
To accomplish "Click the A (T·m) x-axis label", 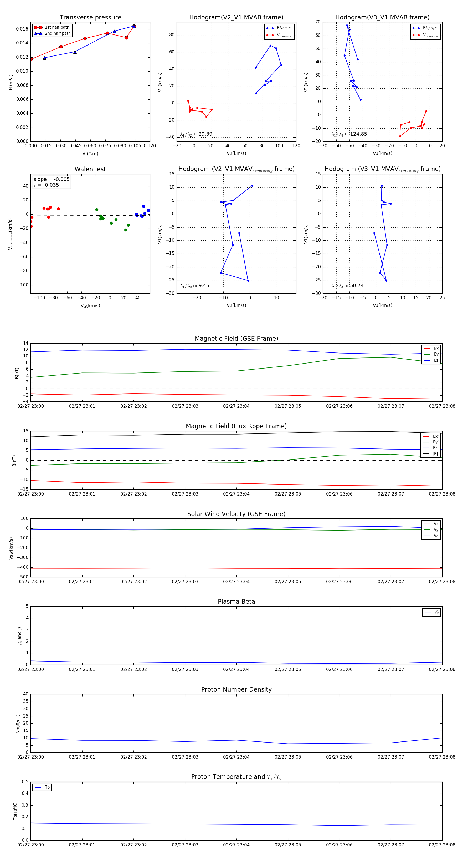I will point(90,154).
